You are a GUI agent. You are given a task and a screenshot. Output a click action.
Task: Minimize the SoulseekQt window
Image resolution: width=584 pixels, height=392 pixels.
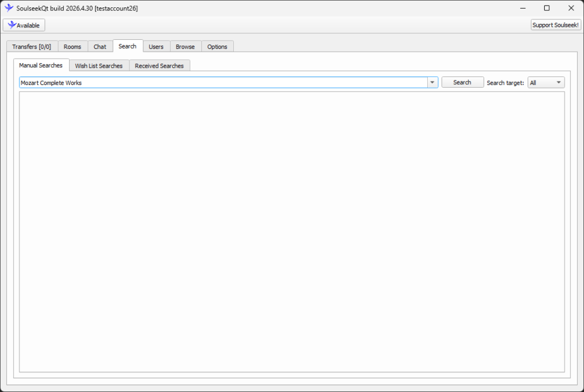click(x=523, y=8)
